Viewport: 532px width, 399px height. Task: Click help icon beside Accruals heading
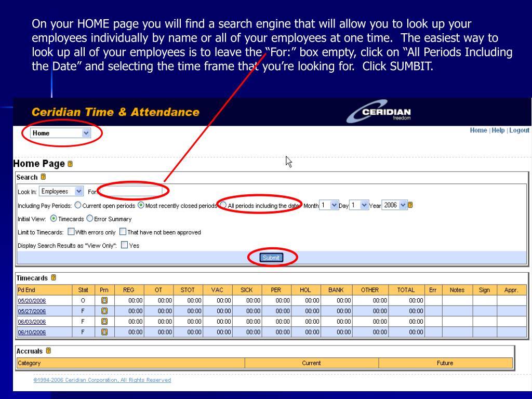(48, 351)
